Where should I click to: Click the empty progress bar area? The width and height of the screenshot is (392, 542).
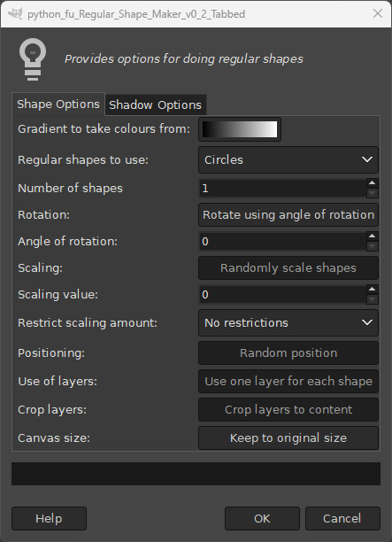tap(196, 474)
